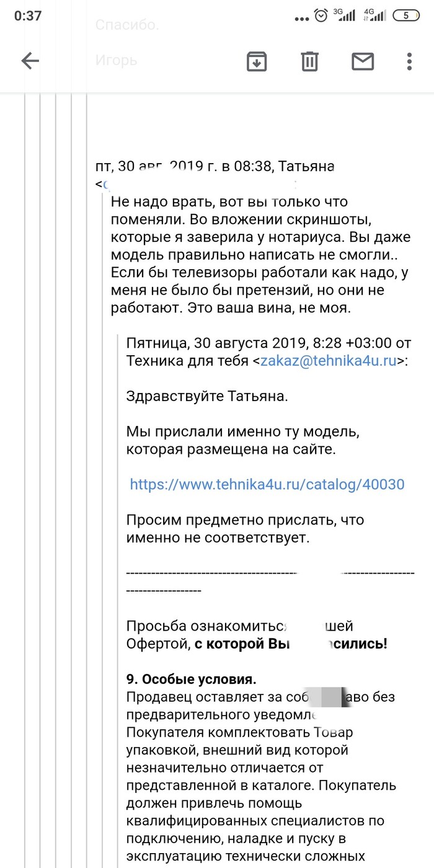Tap the clock time 0:37
Viewport: 434px width, 868px height.
click(28, 15)
